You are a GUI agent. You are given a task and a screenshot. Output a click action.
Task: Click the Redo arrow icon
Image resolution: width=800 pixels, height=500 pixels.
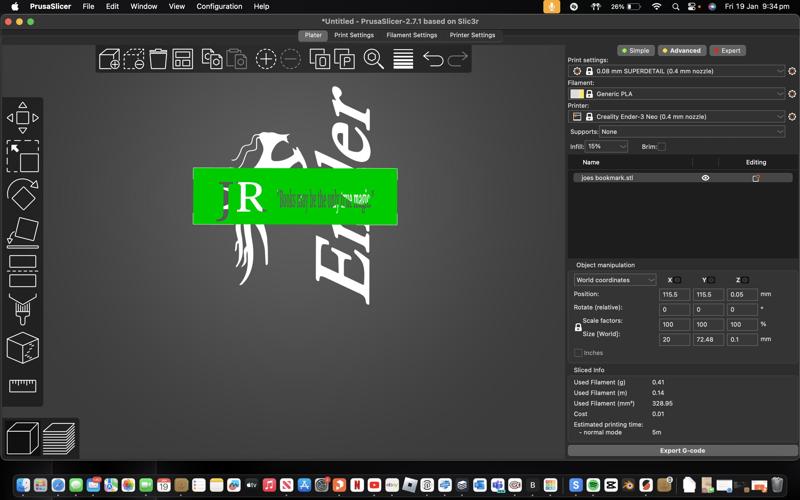click(458, 59)
